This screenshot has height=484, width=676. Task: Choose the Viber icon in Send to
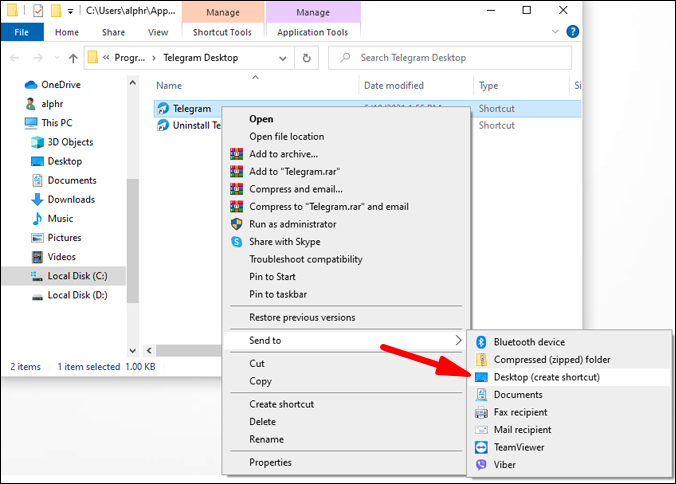coord(481,465)
